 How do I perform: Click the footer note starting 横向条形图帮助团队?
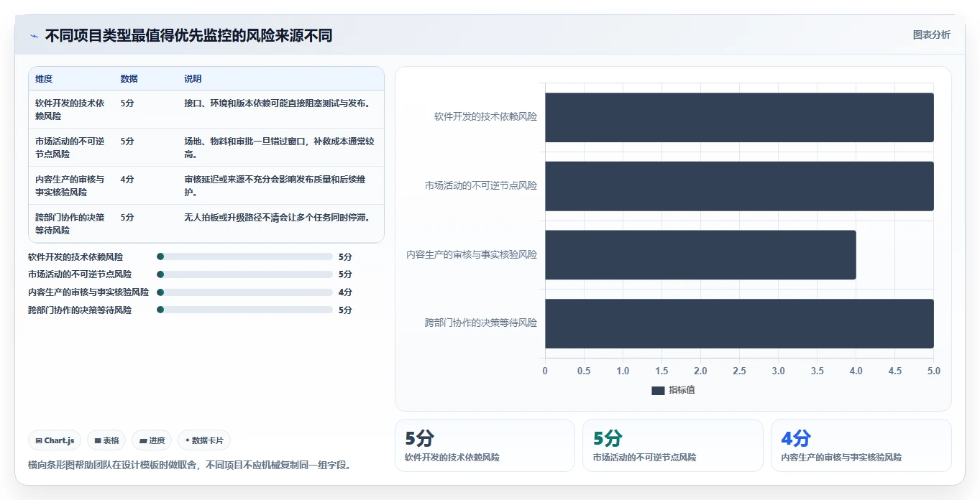[191, 465]
